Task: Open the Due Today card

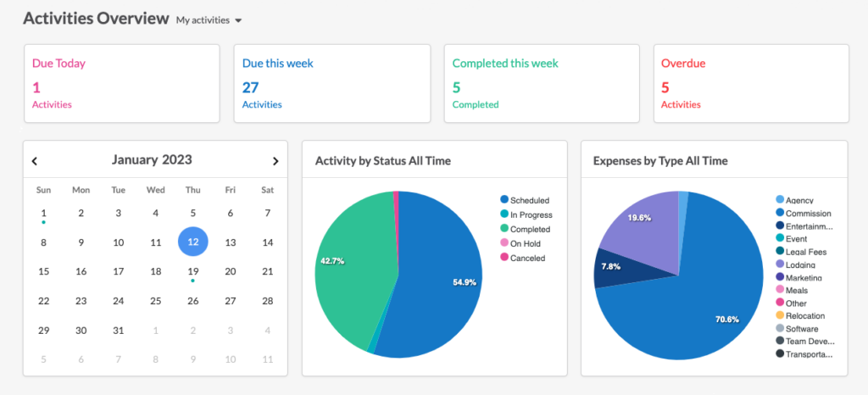Action: 122,84
